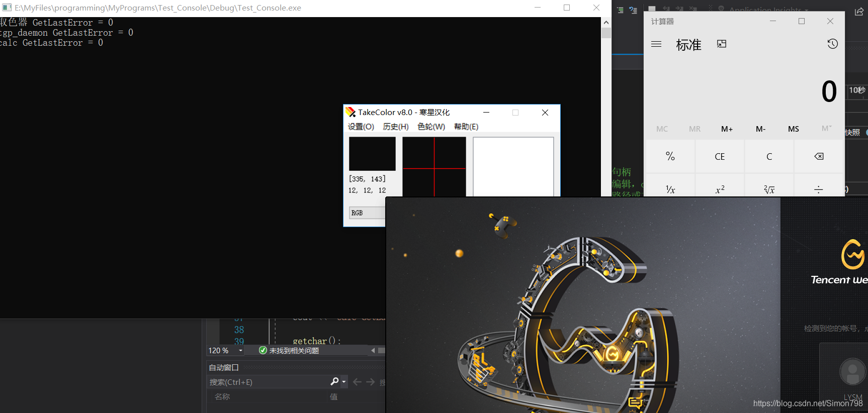Click the console window title bar icon
This screenshot has height=413, width=868.
point(7,8)
